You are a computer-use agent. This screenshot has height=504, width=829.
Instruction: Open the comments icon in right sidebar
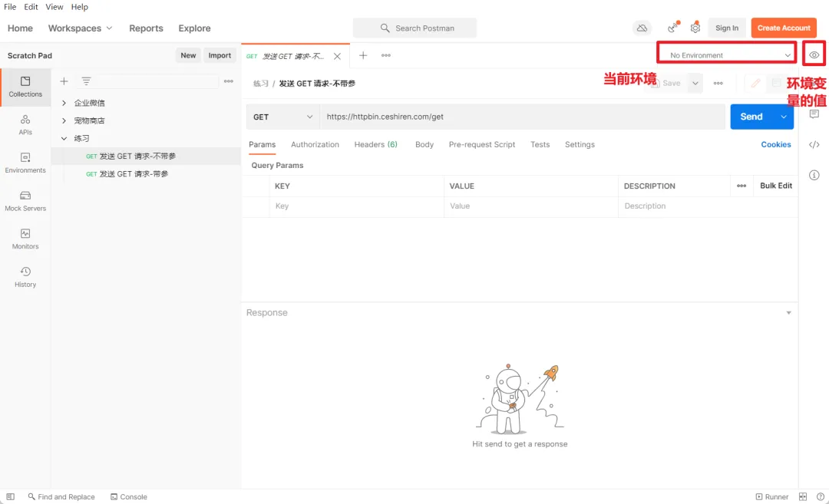tap(814, 114)
